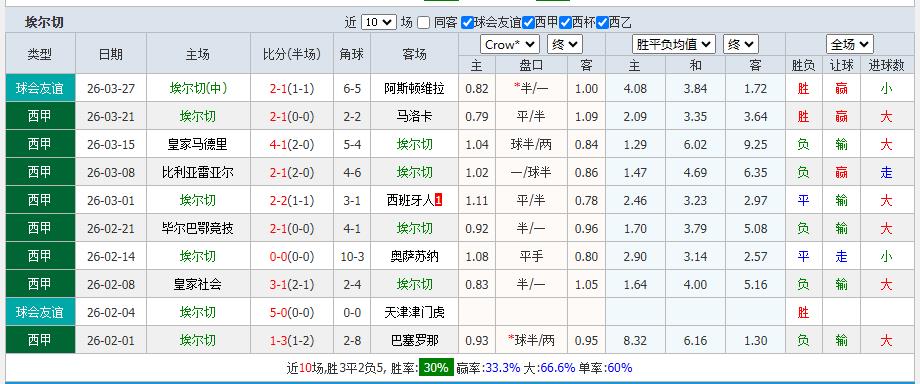Screen dimensions: 920x384
Task: Open the 天津津门虎 team link
Action: point(414,312)
